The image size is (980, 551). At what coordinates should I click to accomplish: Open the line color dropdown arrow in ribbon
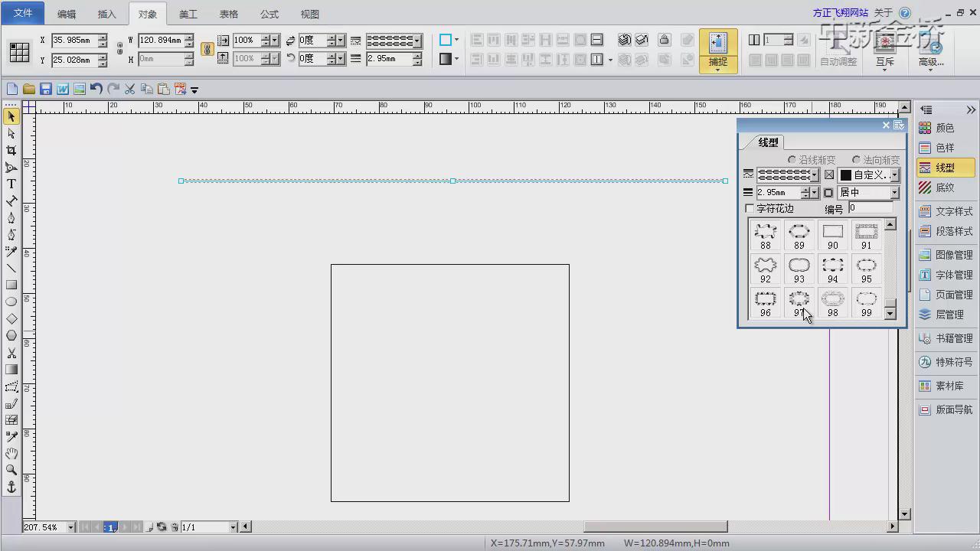[x=457, y=40]
